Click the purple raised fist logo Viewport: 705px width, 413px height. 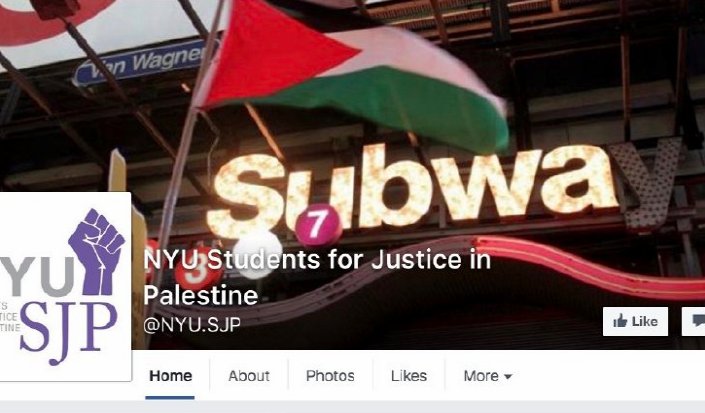click(x=96, y=251)
